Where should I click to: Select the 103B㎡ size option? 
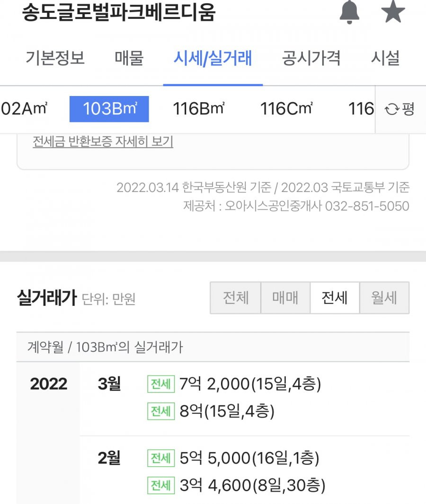[109, 109]
